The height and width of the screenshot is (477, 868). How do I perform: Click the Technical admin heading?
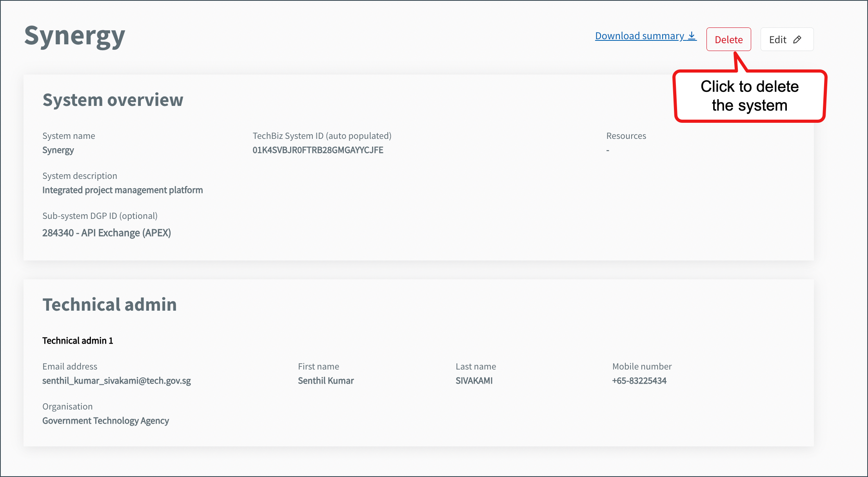coord(110,304)
